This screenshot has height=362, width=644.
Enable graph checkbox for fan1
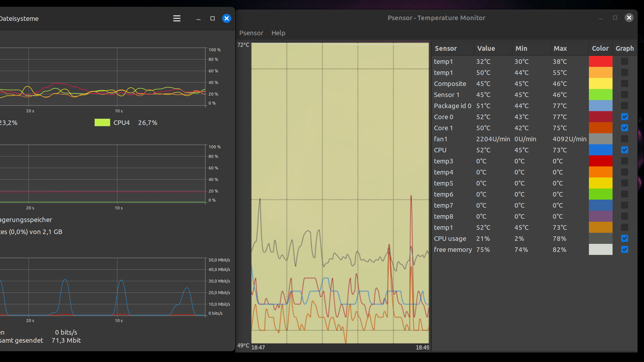[625, 139]
